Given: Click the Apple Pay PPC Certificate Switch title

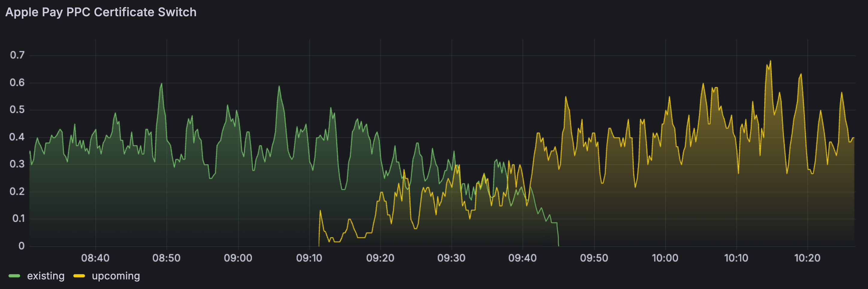Looking at the screenshot, I should (x=101, y=12).
